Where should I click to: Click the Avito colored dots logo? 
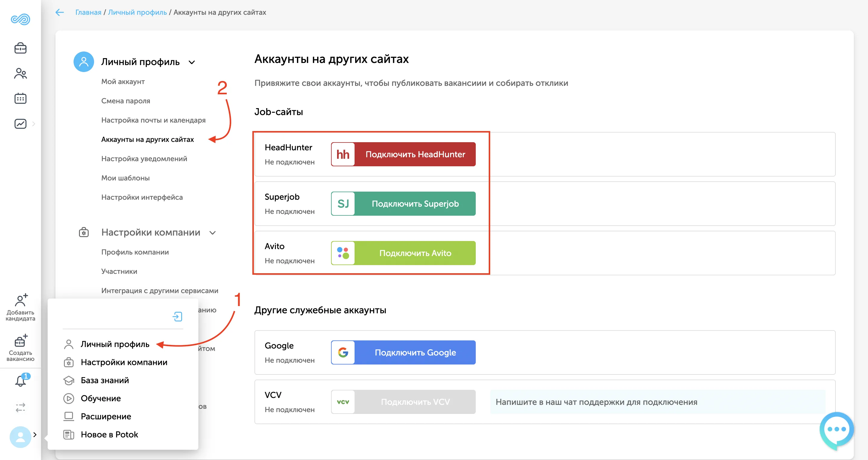[343, 253]
